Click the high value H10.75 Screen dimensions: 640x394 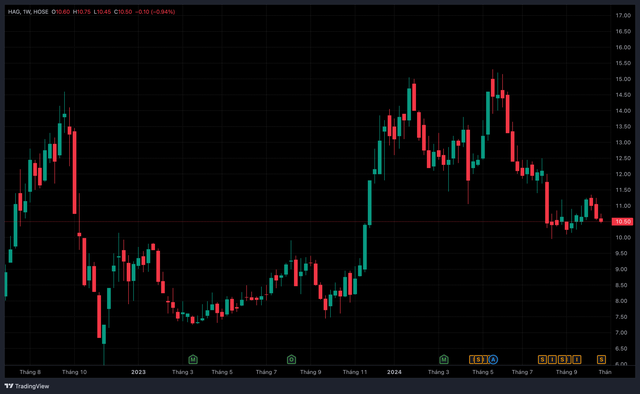pyautogui.click(x=82, y=12)
